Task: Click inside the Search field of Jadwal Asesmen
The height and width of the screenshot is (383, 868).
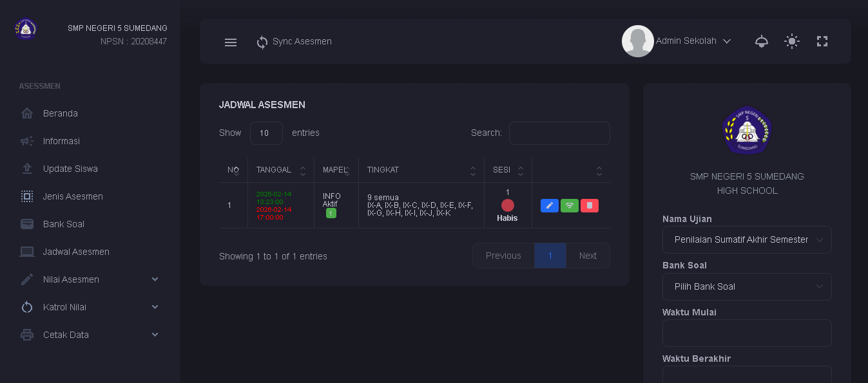Action: [x=559, y=133]
